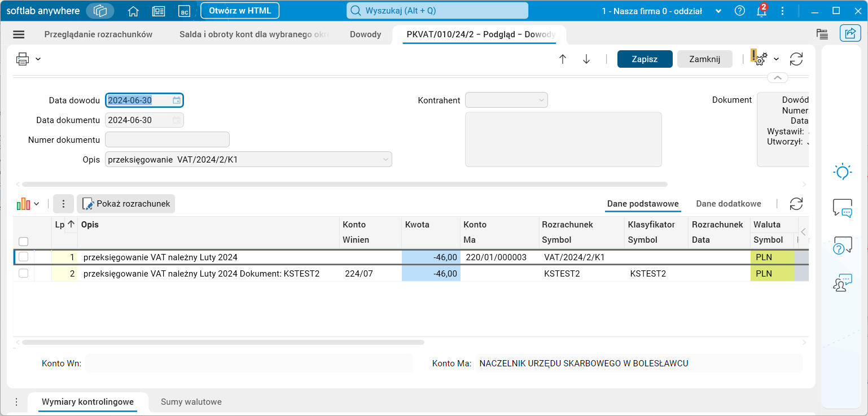868x416 pixels.
Task: Click the Konto Winien cell 224/07
Action: pos(371,274)
